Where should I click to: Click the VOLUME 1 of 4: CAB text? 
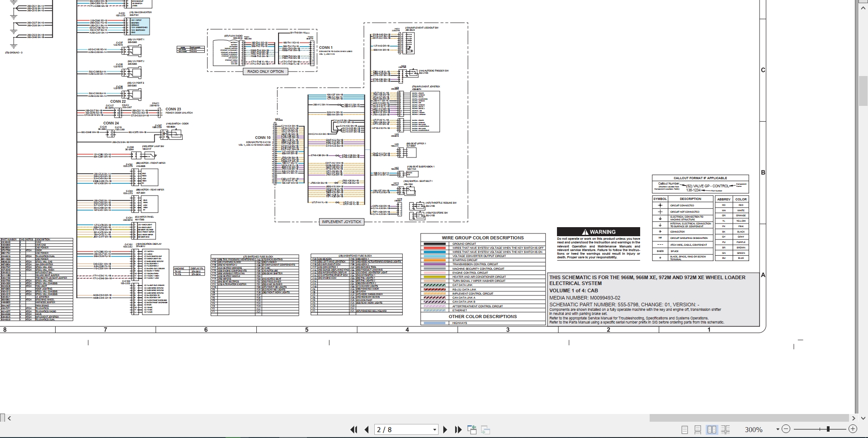click(x=573, y=290)
